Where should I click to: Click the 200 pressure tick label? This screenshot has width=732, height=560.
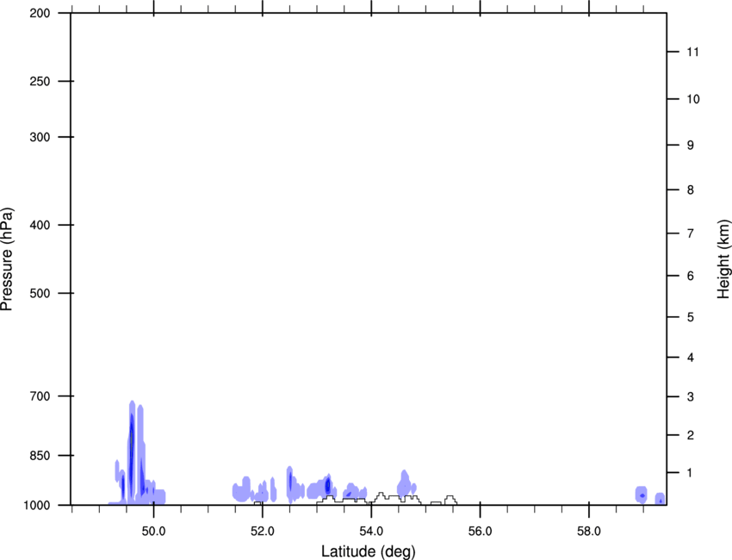[x=40, y=13]
